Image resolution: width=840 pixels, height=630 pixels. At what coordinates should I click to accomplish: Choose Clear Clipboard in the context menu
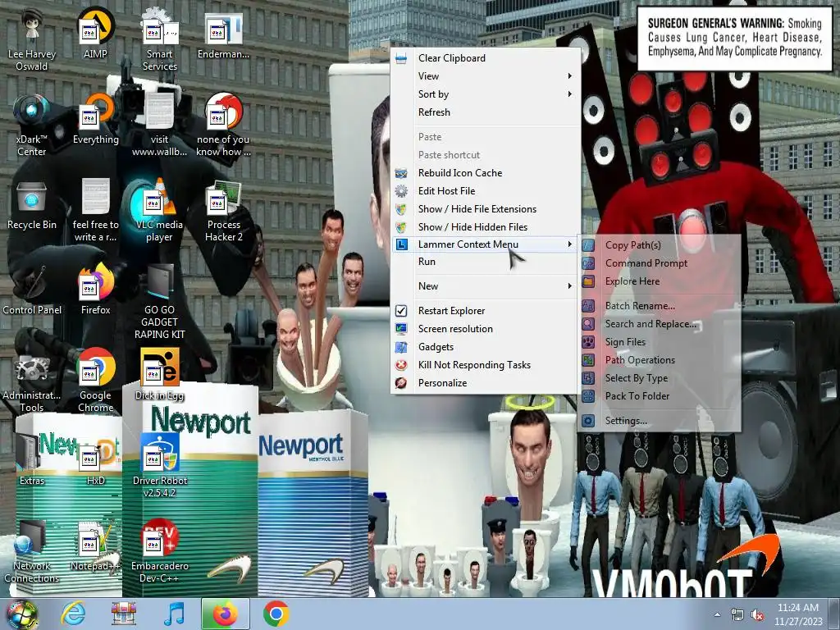[x=486, y=58]
